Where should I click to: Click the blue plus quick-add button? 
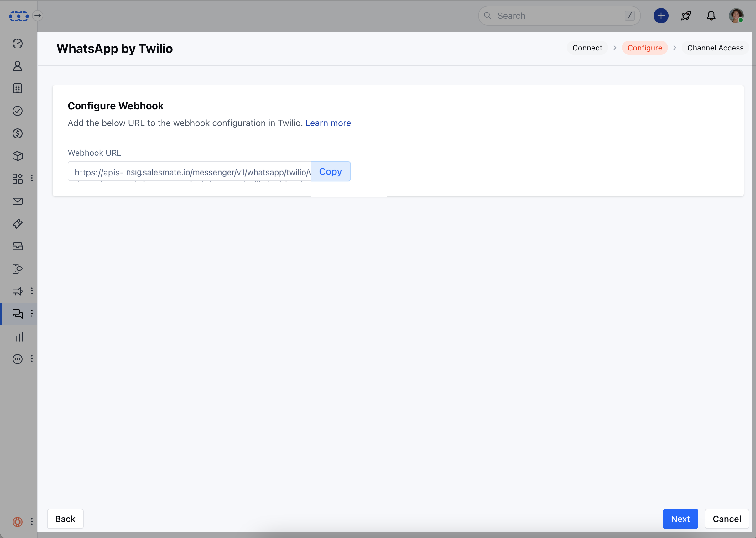(661, 16)
